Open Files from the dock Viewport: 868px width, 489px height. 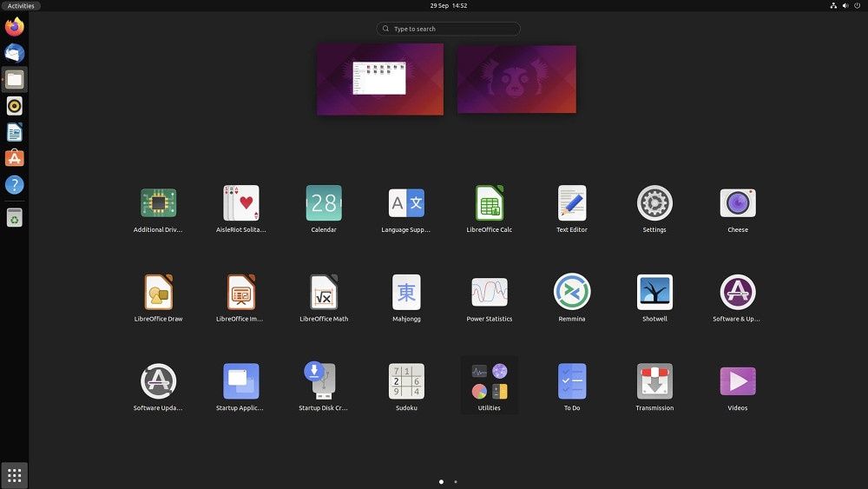tap(15, 80)
